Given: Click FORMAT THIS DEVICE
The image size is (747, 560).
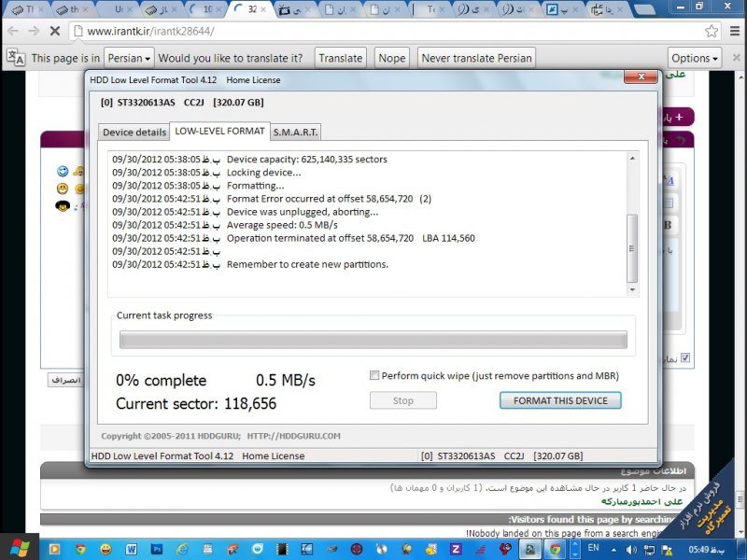Looking at the screenshot, I should (560, 400).
